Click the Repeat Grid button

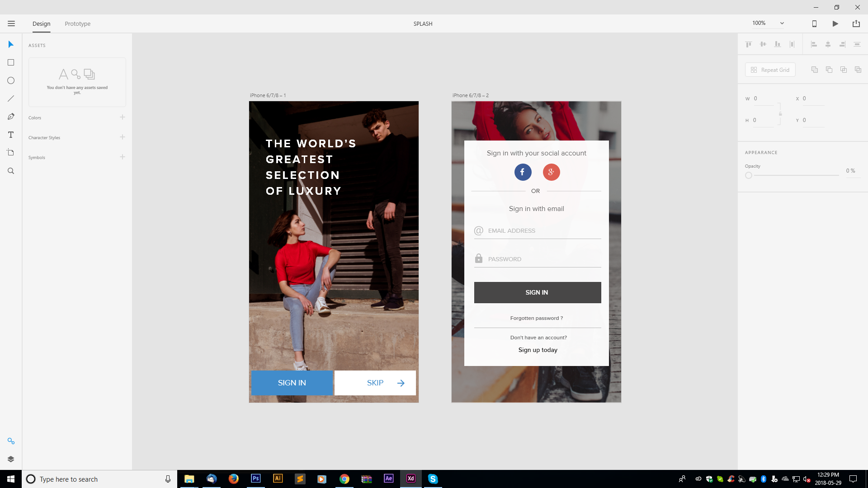[770, 70]
